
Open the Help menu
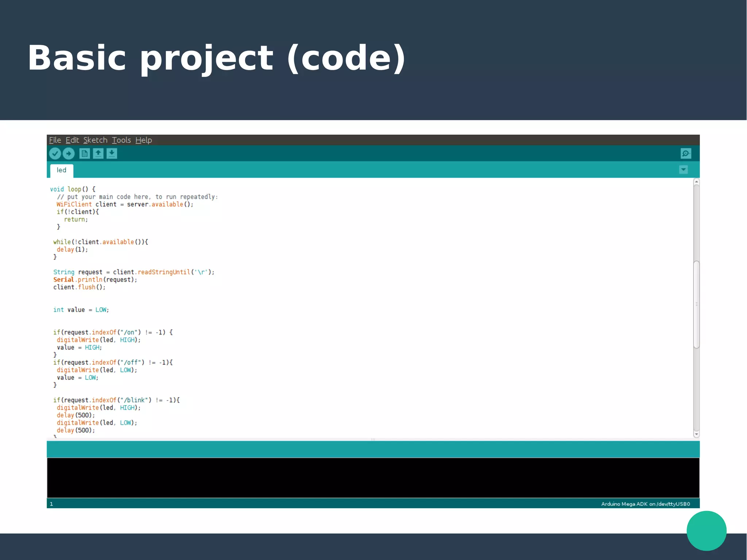click(144, 140)
